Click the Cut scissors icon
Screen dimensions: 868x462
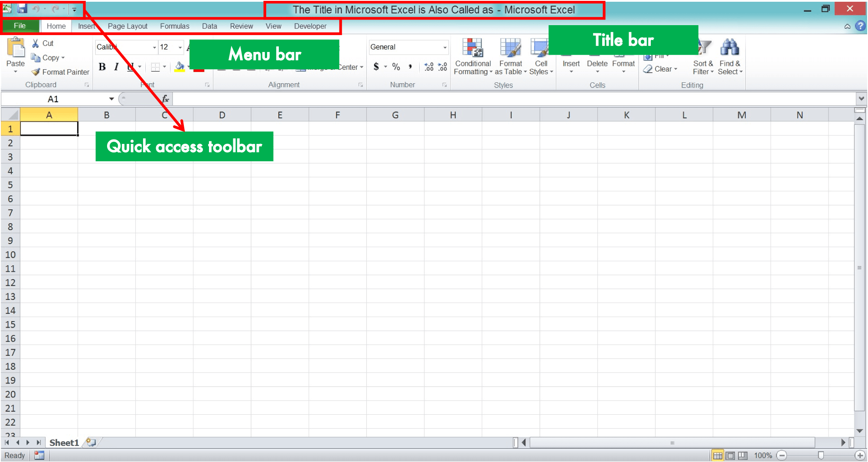(x=36, y=43)
